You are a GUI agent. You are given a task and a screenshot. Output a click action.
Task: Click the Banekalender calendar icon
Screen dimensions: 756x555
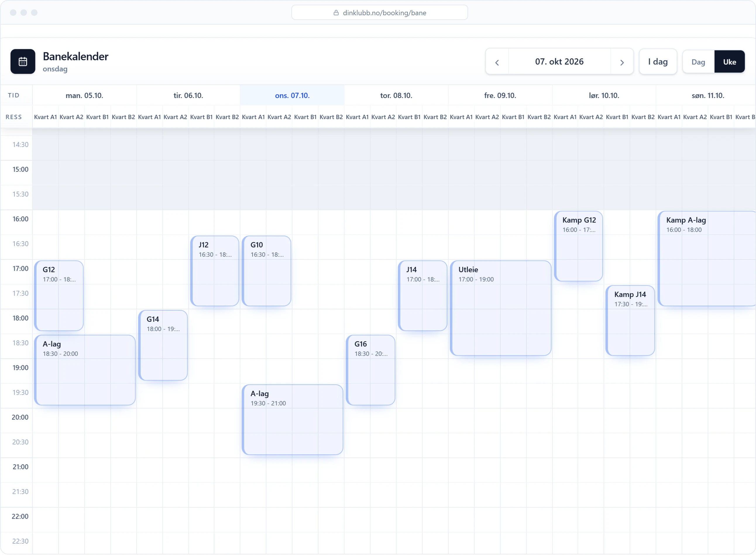23,61
